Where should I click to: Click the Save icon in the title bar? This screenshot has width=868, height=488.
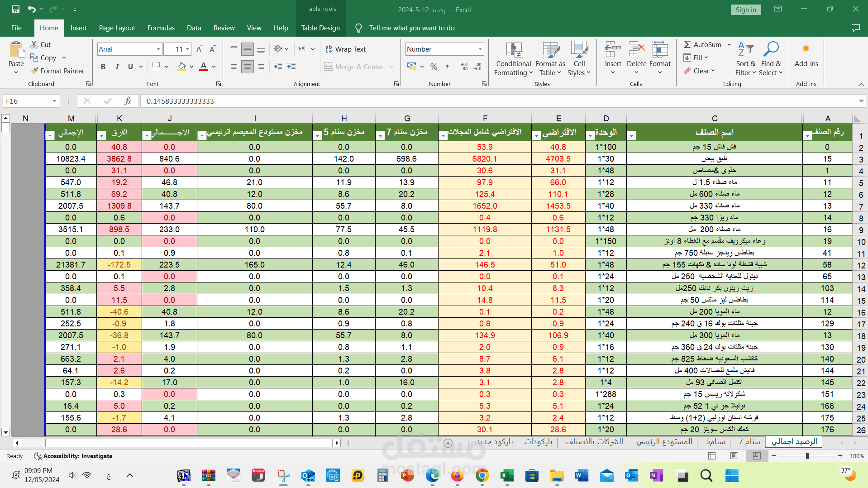(16, 9)
